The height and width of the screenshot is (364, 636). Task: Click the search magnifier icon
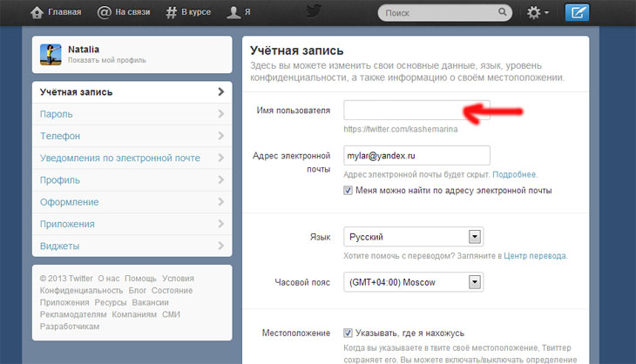[502, 12]
